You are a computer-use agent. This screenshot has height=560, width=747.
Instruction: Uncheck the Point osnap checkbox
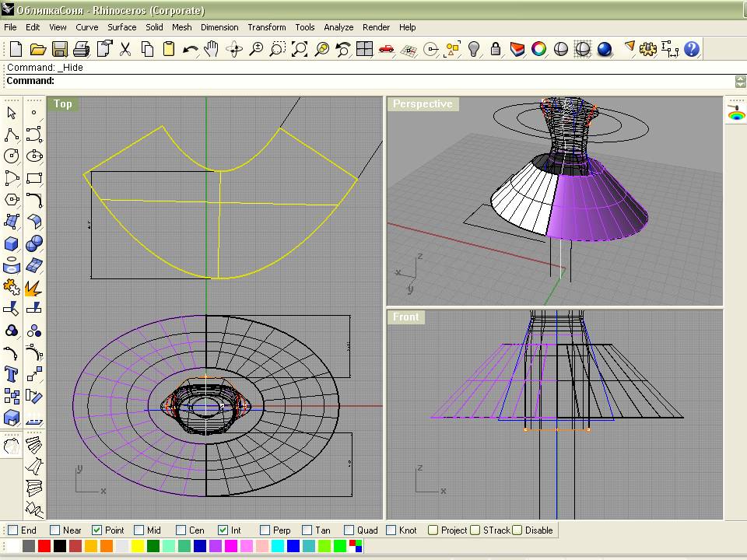pos(97,530)
